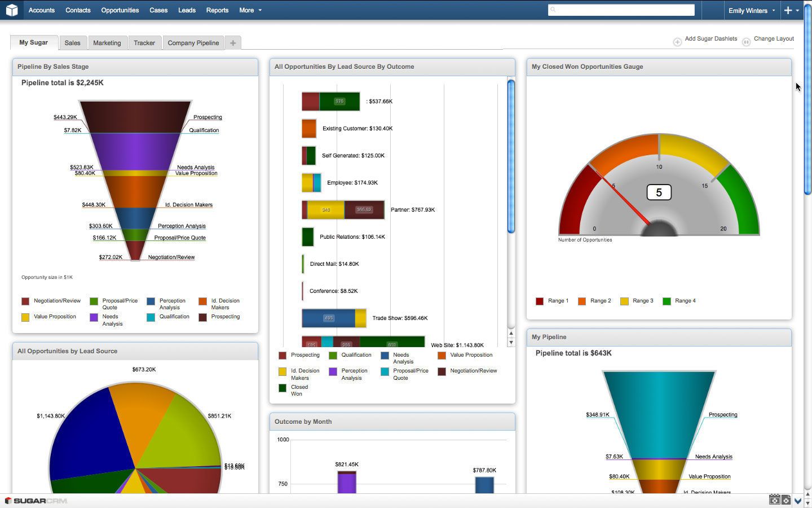812x508 pixels.
Task: Click the quick create plus icon
Action: 788,10
